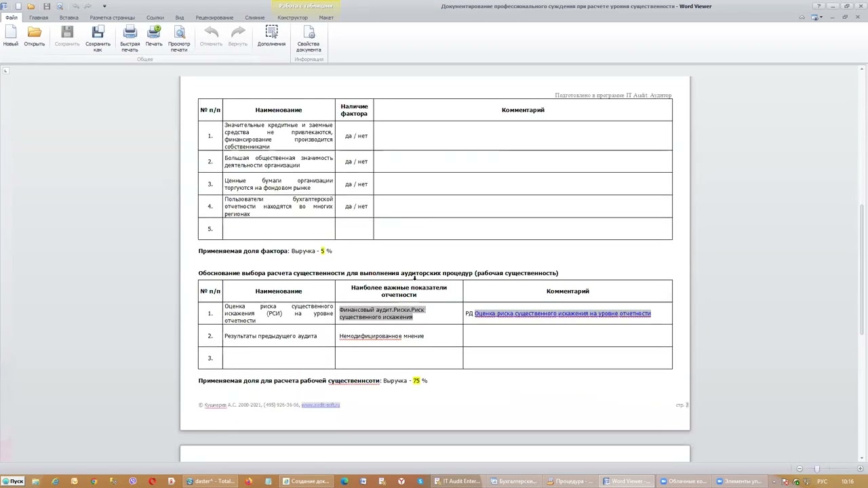Open the Конструктор table tab
Viewport: 868px width, 488px height.
pos(292,18)
